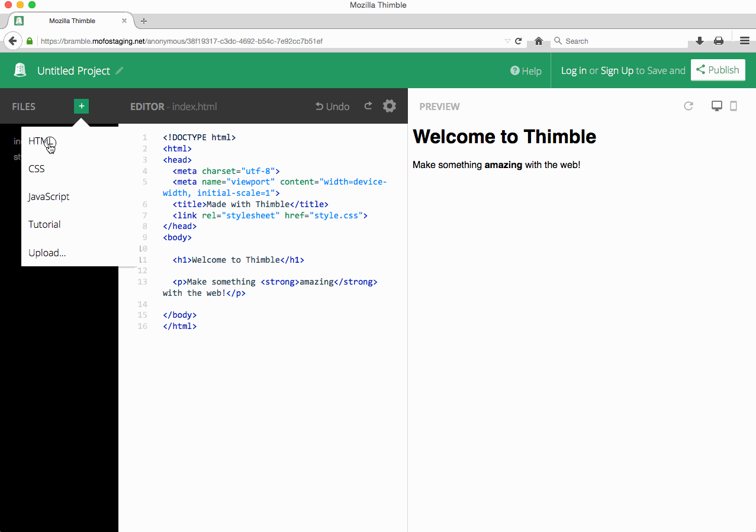Open the browser hamburger menu icon
Viewport: 756px width, 532px height.
pos(744,41)
